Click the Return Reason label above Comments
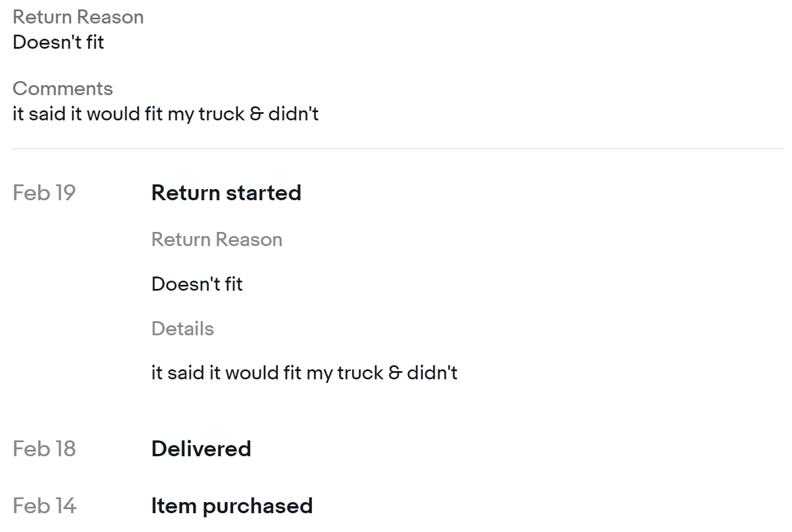This screenshot has height=532, width=792. (x=78, y=17)
